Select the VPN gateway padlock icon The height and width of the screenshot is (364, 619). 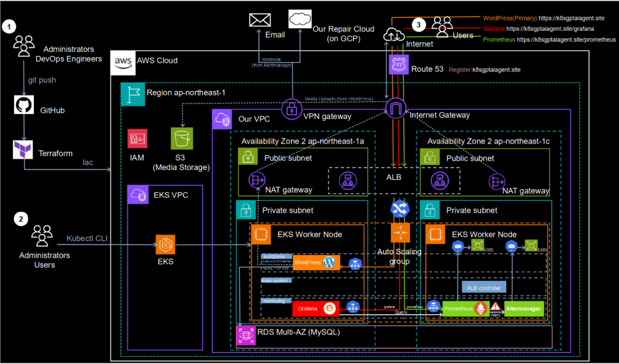coord(290,110)
